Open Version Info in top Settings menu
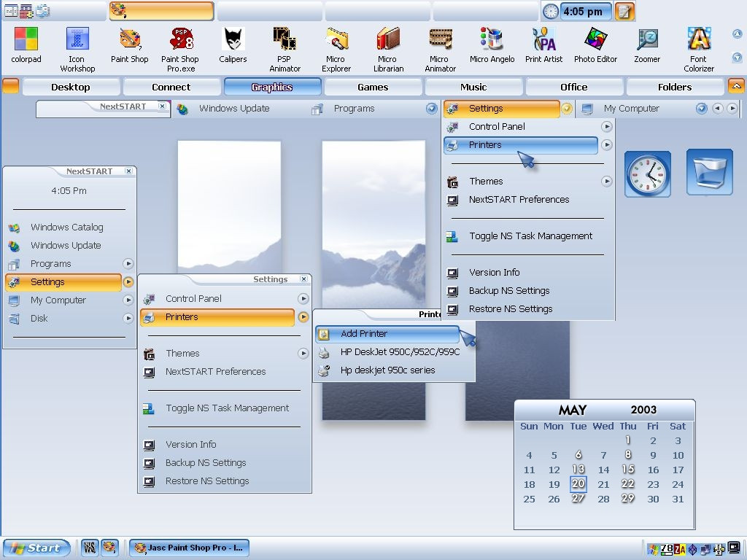This screenshot has height=560, width=747. coord(494,273)
